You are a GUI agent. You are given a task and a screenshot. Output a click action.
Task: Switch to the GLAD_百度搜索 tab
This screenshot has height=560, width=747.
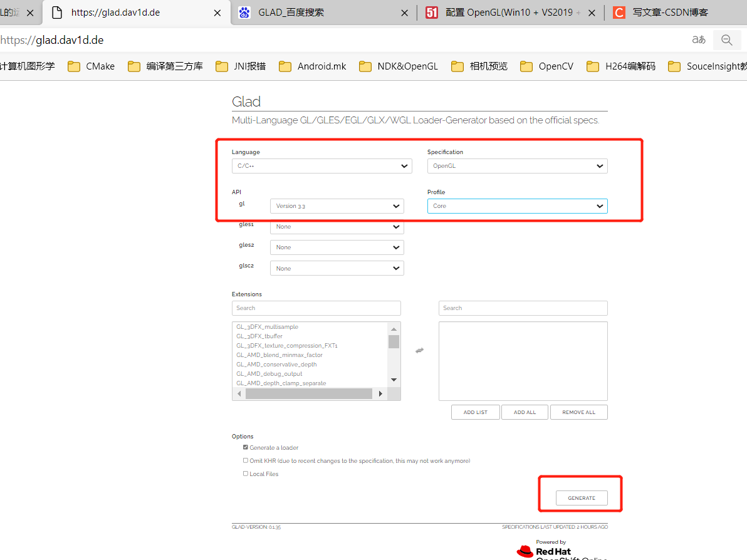324,13
